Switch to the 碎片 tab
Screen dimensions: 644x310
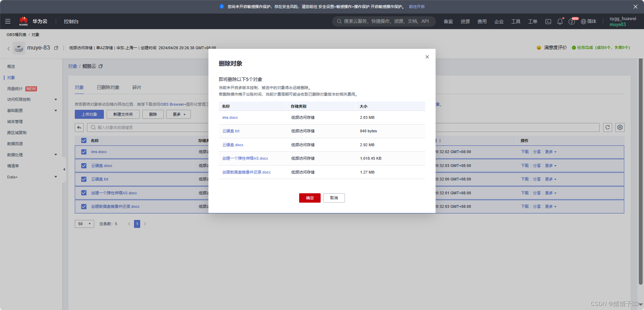point(137,87)
